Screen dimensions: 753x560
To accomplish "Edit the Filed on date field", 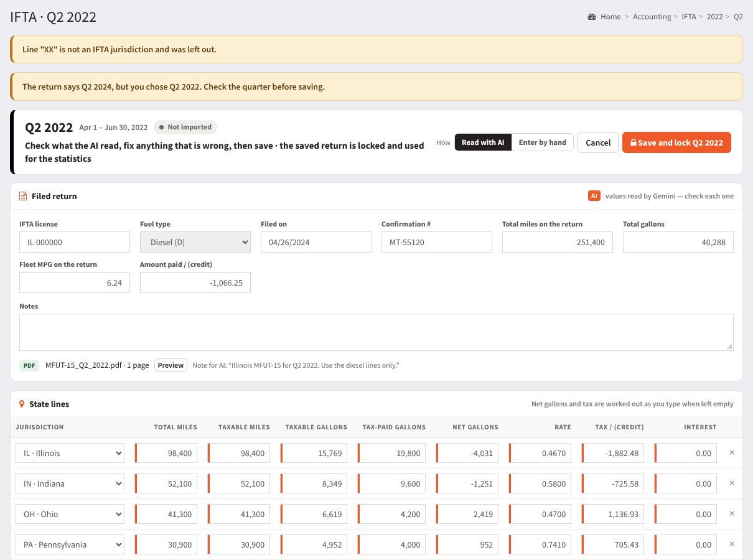I will point(316,242).
